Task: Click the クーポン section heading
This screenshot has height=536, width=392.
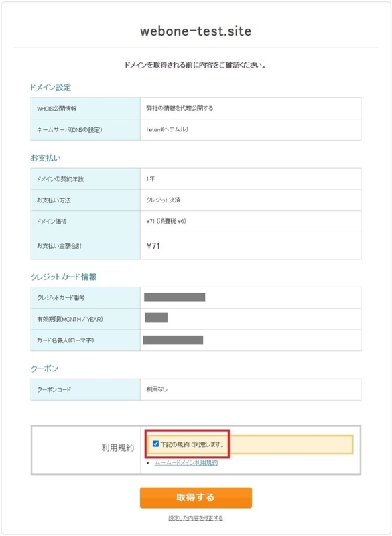Action: pyautogui.click(x=44, y=368)
